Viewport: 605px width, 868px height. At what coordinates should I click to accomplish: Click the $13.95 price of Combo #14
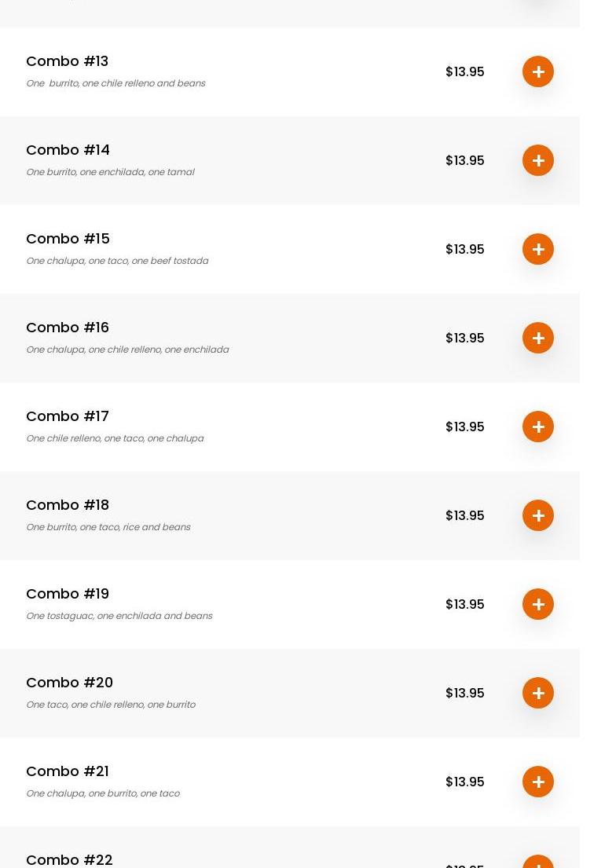(464, 160)
